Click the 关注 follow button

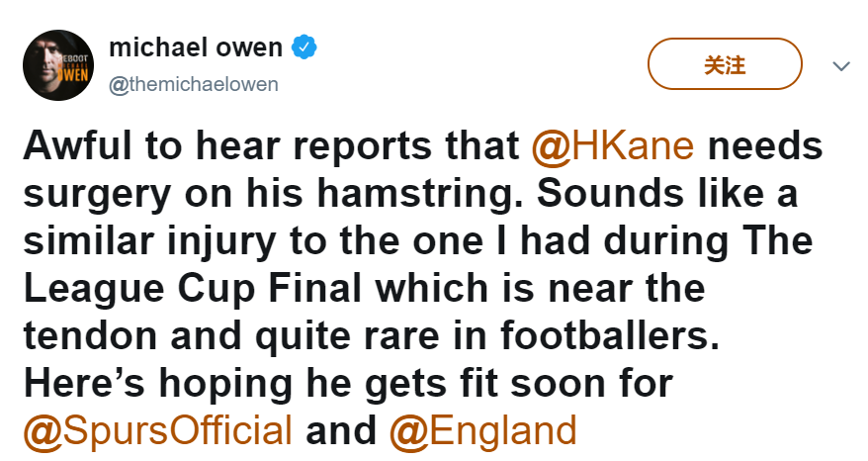click(725, 63)
